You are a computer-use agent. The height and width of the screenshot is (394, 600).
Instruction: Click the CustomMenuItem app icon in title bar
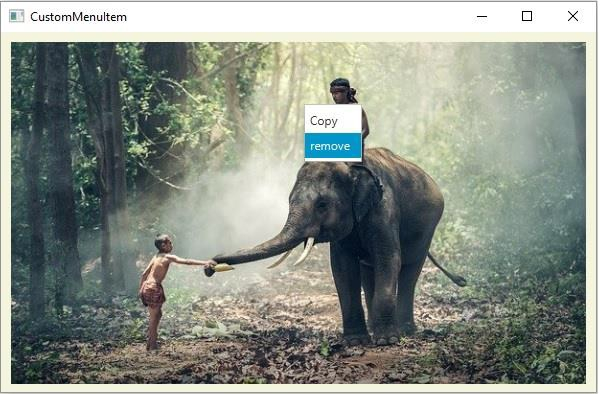point(16,16)
